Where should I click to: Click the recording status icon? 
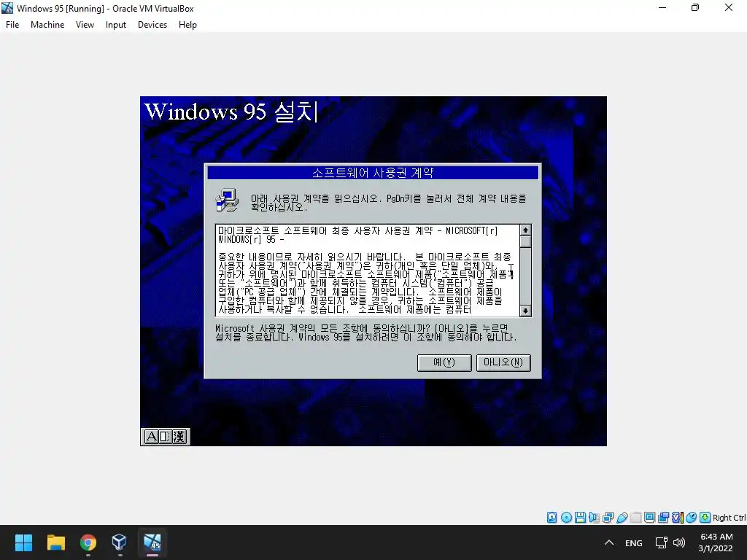coord(663,518)
